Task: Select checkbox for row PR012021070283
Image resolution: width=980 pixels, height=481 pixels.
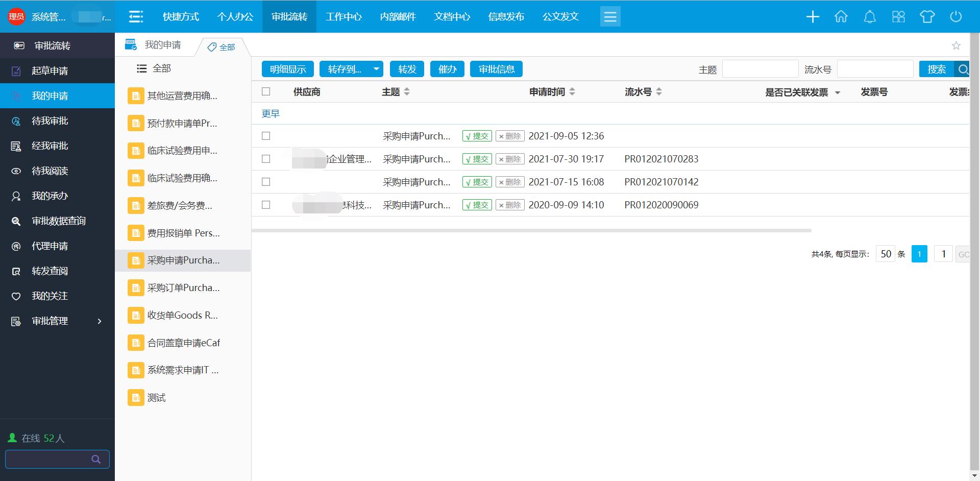Action: pos(266,159)
